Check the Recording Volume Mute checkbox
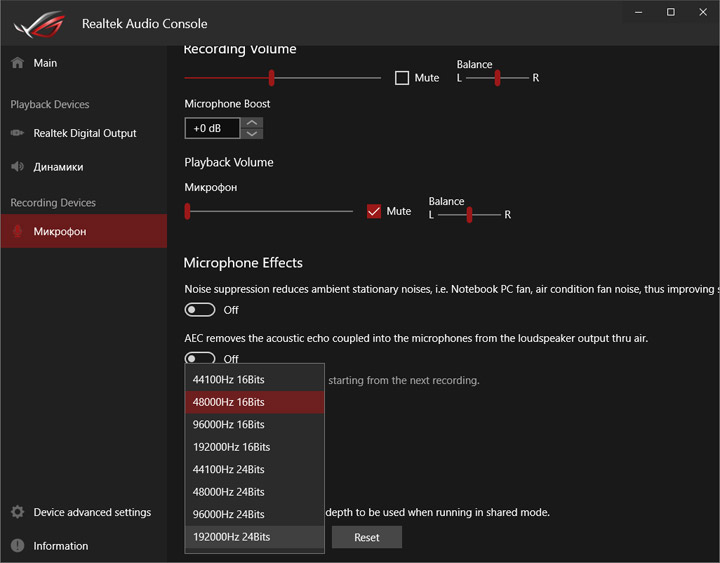This screenshot has width=720, height=563. pyautogui.click(x=402, y=78)
